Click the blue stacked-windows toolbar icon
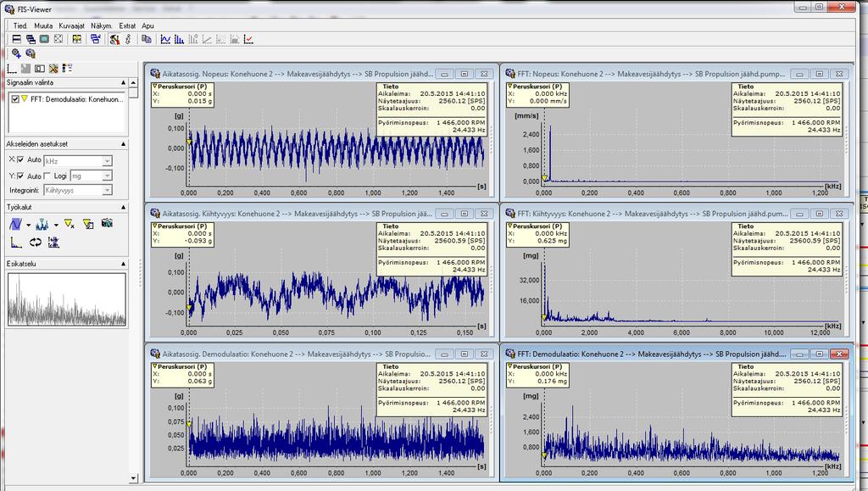This screenshot has height=491, width=868. click(x=95, y=39)
